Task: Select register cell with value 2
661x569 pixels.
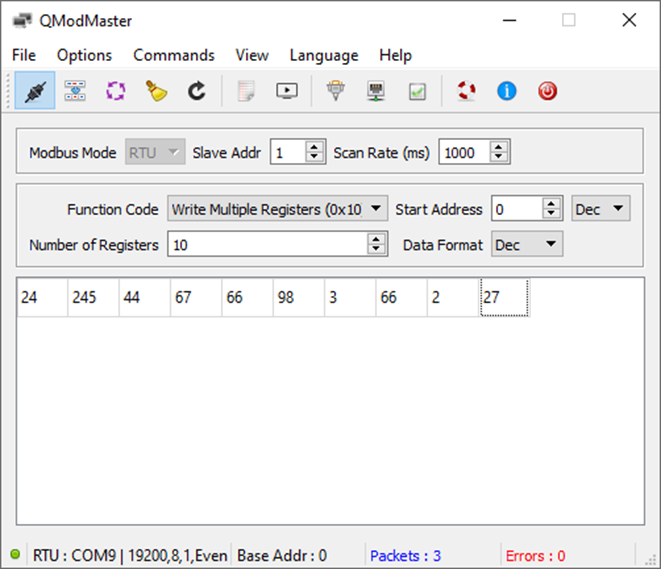Action: [453, 297]
